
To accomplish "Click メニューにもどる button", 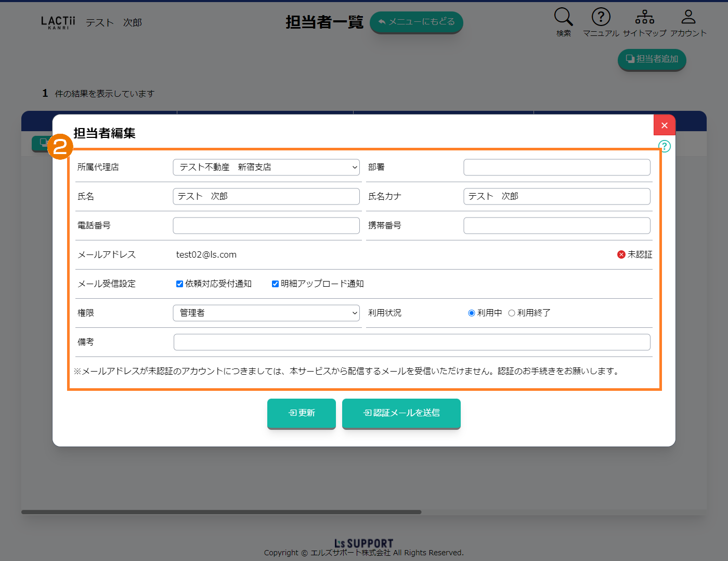I will point(416,22).
